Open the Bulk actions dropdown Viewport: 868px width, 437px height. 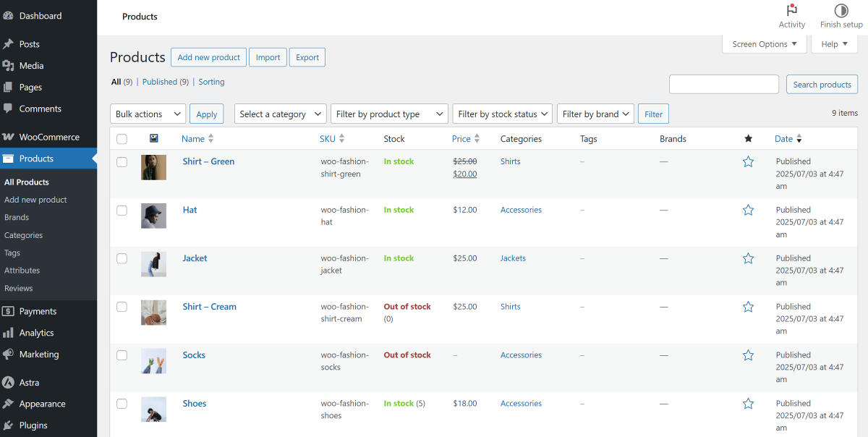point(148,114)
